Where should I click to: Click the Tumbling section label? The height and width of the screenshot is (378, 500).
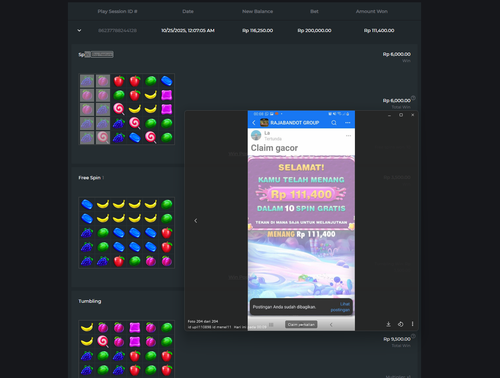click(x=90, y=301)
